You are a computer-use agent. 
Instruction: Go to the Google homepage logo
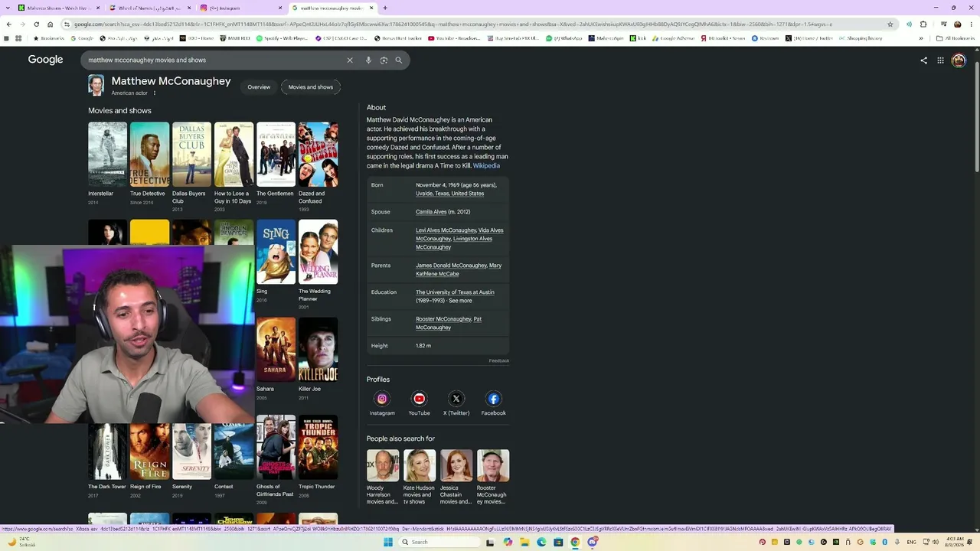tap(46, 60)
